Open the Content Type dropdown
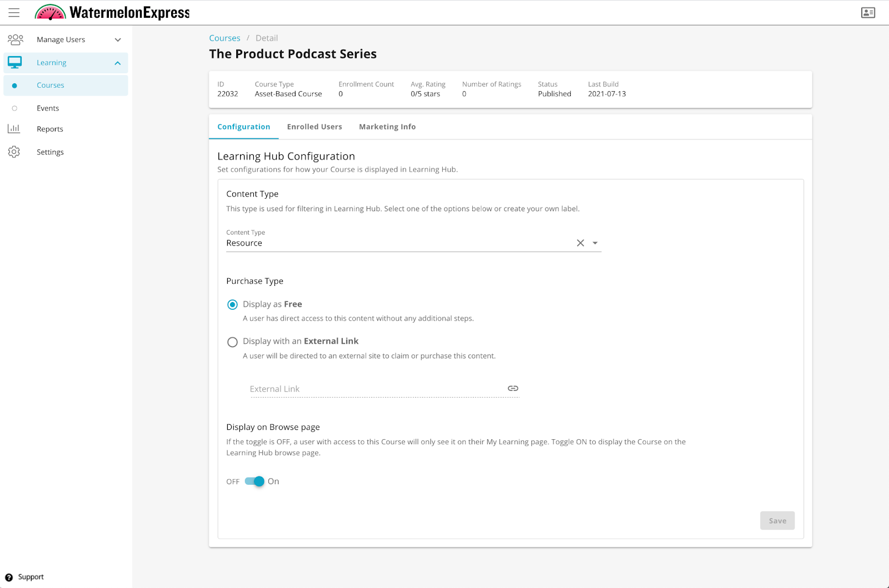Viewport: 889px width, 588px height. [595, 243]
